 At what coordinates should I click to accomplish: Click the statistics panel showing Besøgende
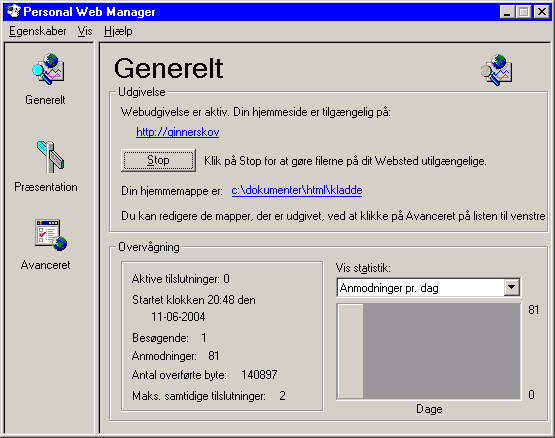click(x=222, y=336)
